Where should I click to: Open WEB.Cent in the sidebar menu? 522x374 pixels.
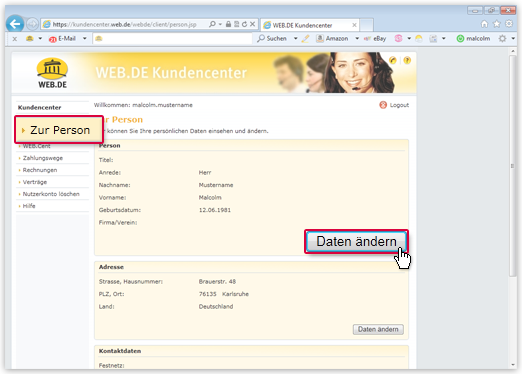[x=36, y=146]
